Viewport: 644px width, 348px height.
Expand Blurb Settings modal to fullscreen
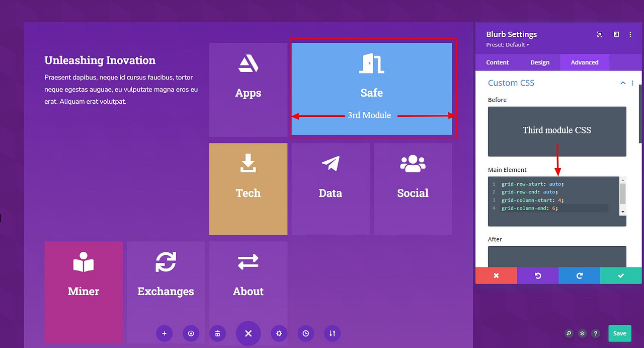point(600,34)
